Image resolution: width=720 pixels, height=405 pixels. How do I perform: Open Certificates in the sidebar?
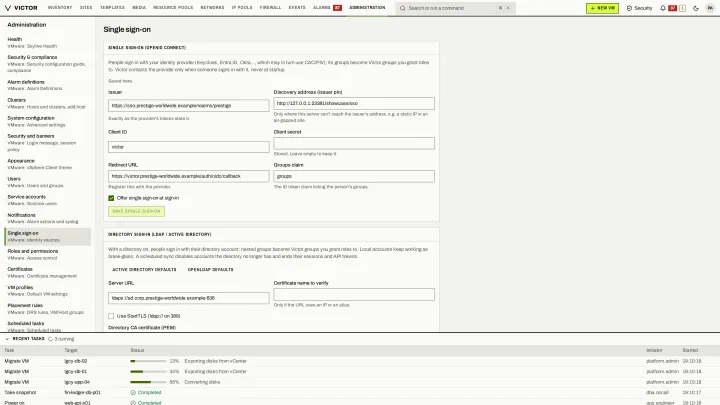pos(47,272)
